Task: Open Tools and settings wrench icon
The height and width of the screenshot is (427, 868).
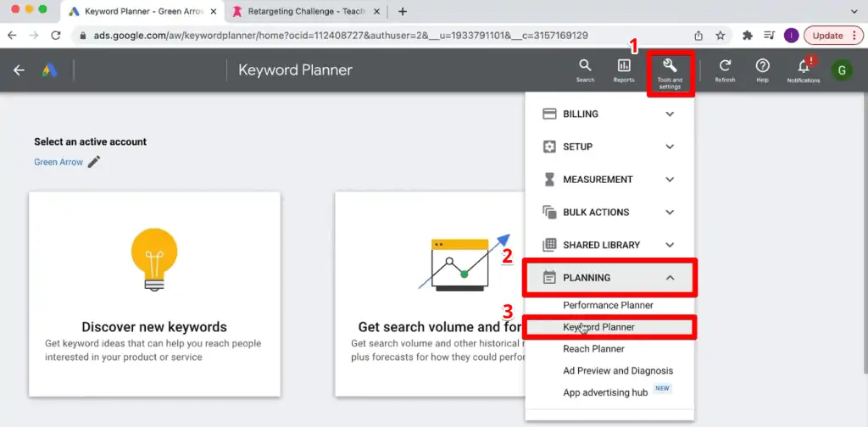Action: [670, 66]
